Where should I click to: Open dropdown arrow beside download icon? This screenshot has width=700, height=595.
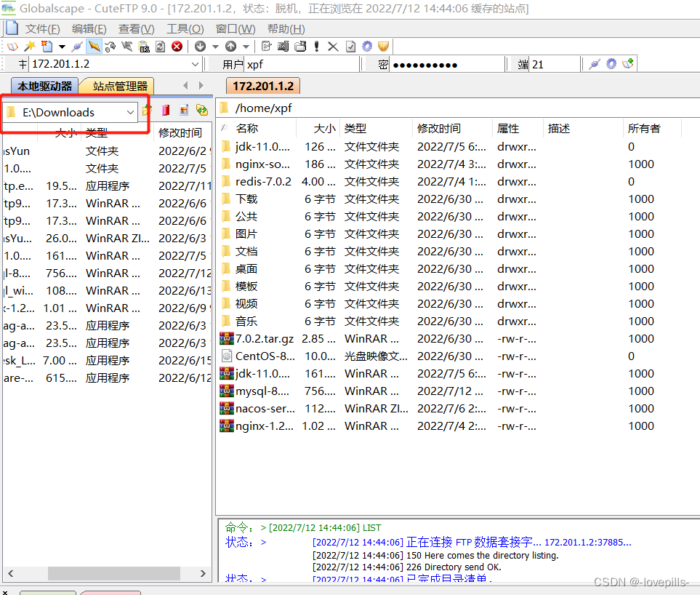tap(215, 47)
